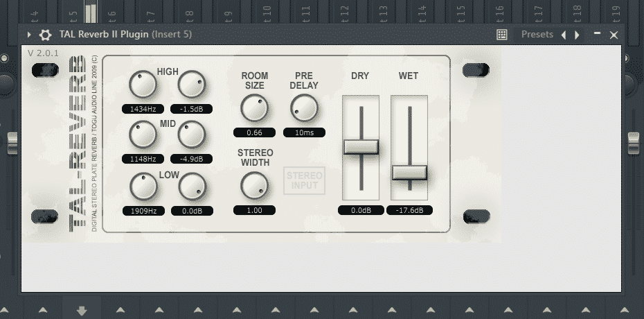This screenshot has height=319, width=644.
Task: Open the Presets dropdown
Action: 537,35
